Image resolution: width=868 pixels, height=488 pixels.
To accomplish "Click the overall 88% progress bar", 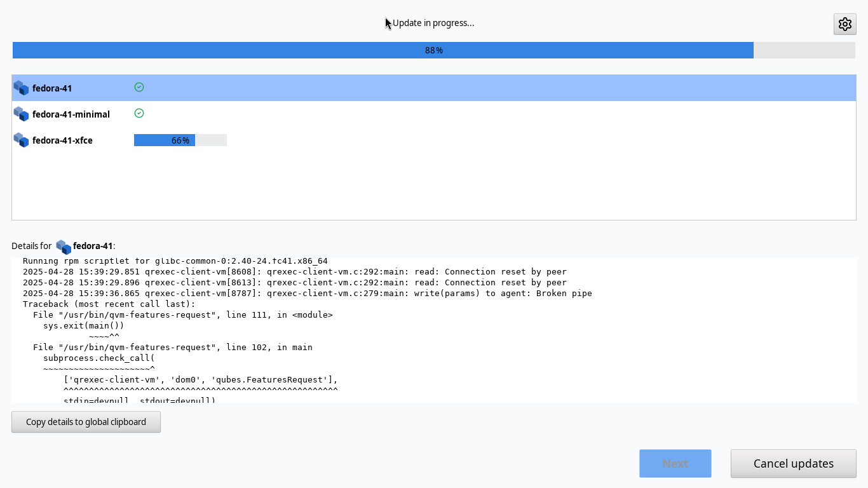I will click(434, 50).
